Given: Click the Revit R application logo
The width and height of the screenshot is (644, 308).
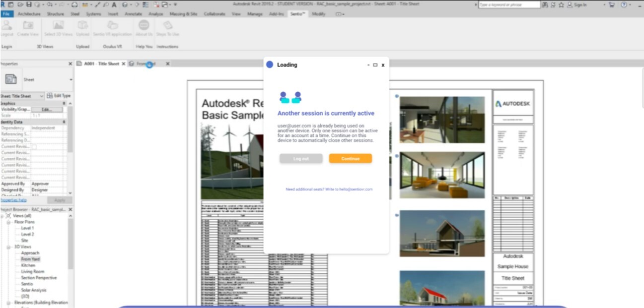Looking at the screenshot, I should click(3, 4).
